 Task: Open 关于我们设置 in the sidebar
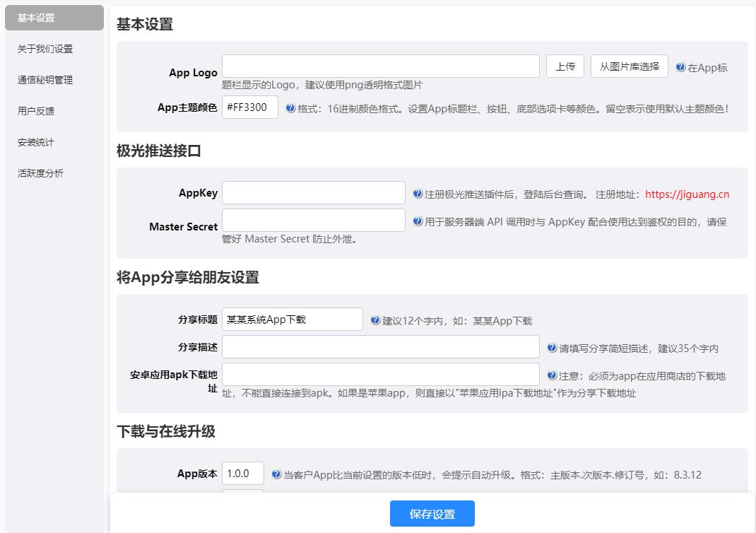pyautogui.click(x=45, y=49)
